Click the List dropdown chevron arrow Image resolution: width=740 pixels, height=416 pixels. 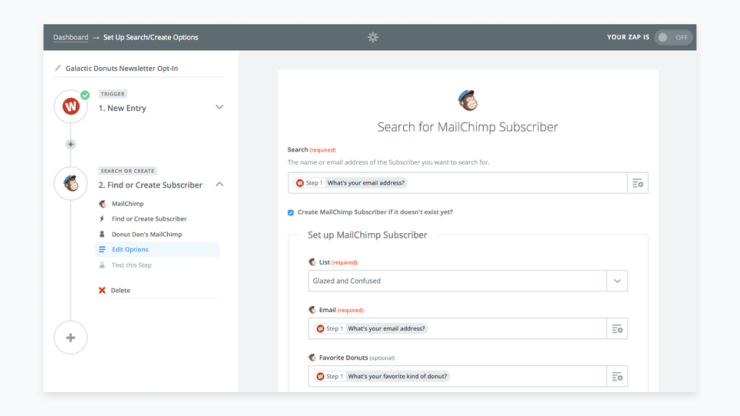pos(617,281)
